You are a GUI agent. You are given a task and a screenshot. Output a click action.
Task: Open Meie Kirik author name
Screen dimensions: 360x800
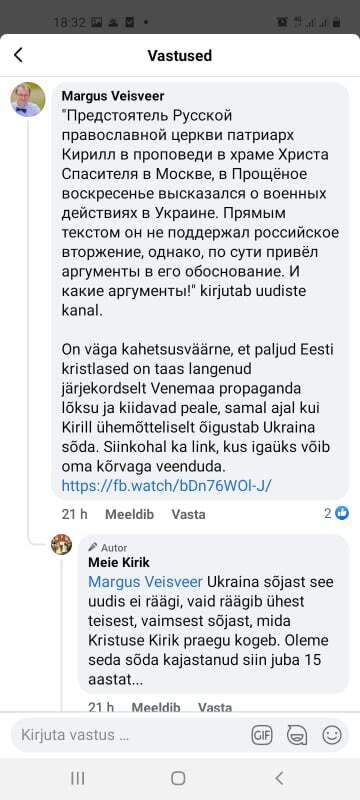[x=119, y=563]
